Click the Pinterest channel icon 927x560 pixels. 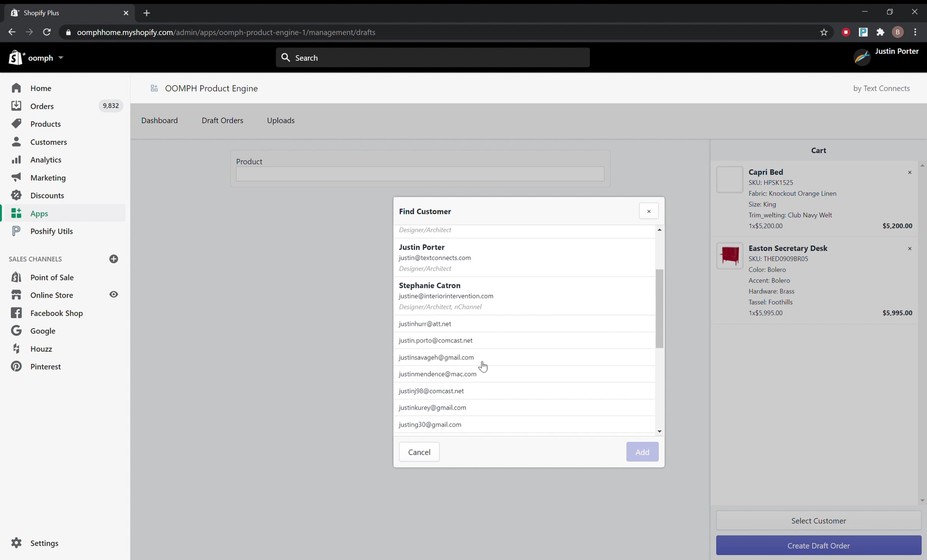[16, 366]
